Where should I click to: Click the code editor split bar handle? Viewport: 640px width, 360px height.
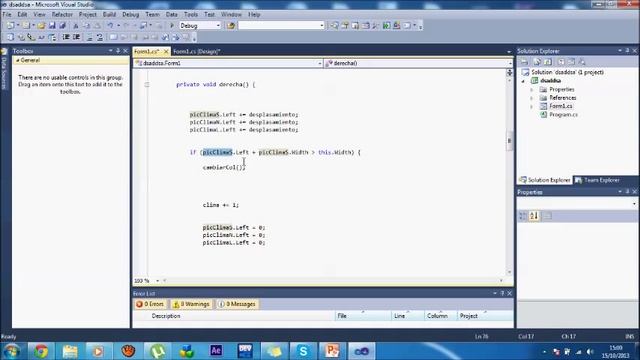pyautogui.click(x=509, y=73)
